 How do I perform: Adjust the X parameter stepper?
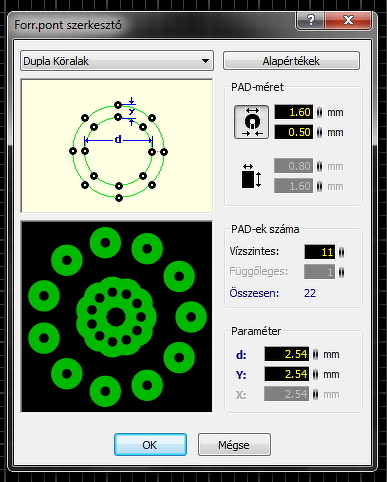coord(315,394)
